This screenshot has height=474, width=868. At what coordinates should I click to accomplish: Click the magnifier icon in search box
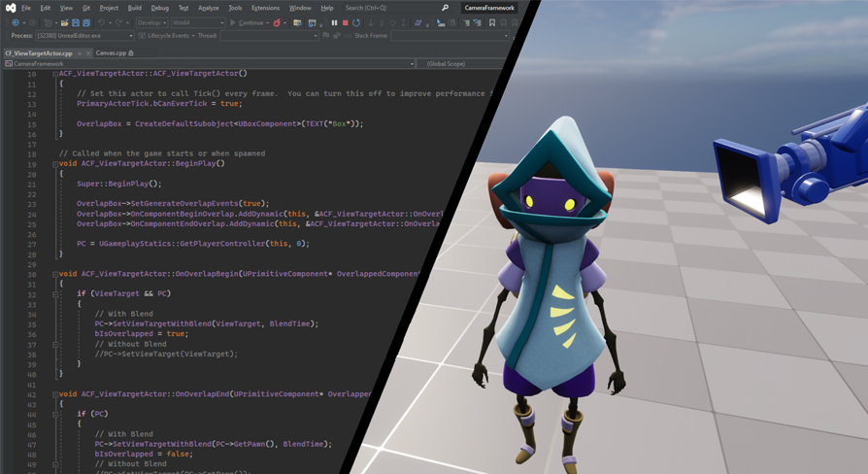pos(445,8)
